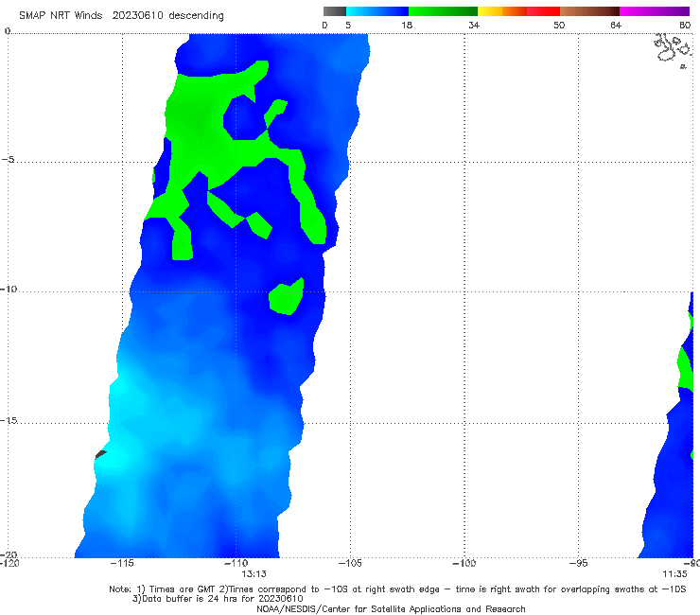
Task: Click the color bar label "34"
Action: click(474, 26)
